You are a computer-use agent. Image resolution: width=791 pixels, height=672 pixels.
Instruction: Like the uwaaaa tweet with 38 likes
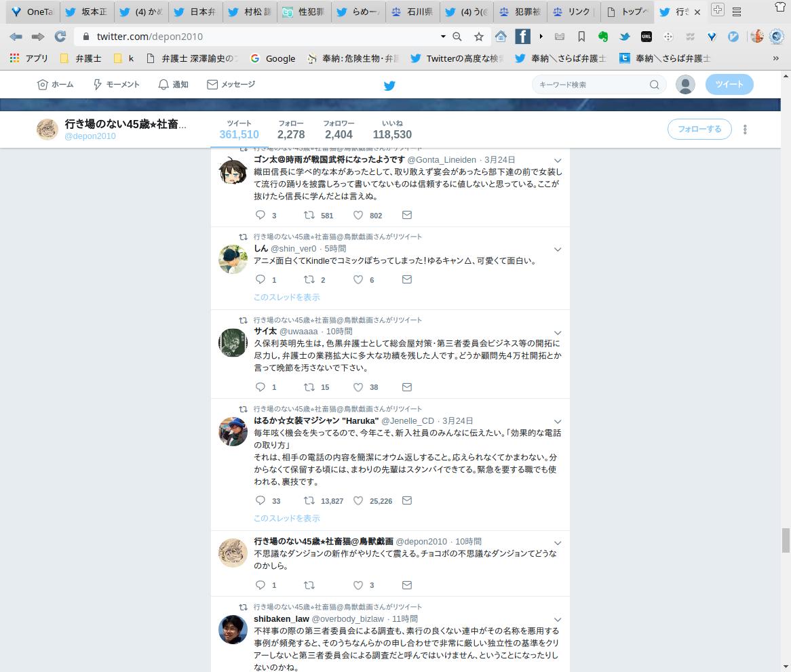pyautogui.click(x=358, y=387)
